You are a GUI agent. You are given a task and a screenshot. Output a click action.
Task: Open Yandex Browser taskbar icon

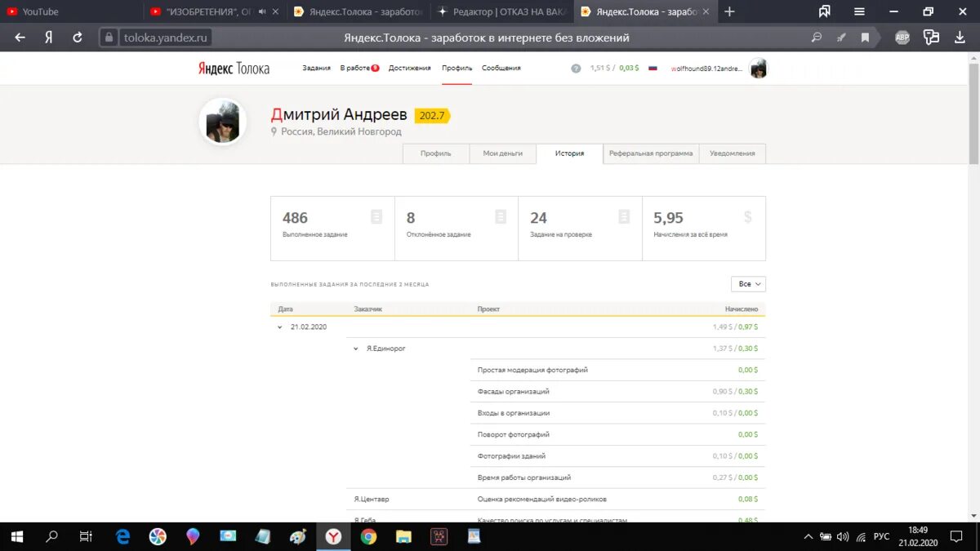point(334,536)
